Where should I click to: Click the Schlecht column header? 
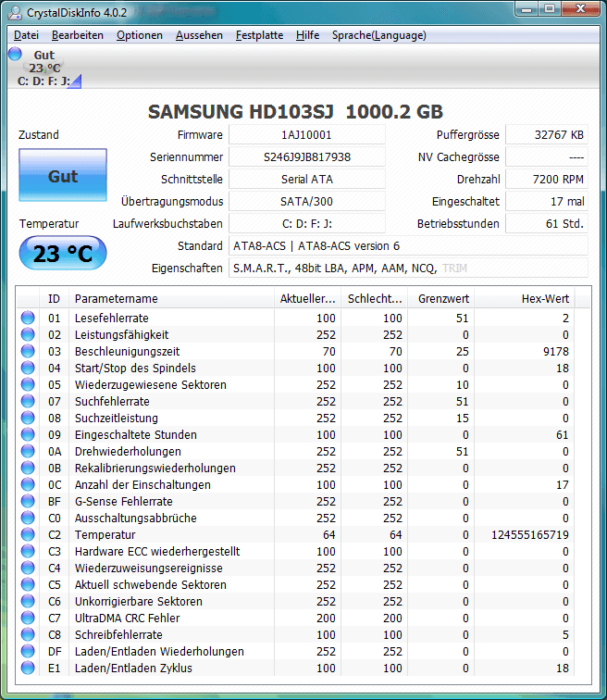[375, 299]
